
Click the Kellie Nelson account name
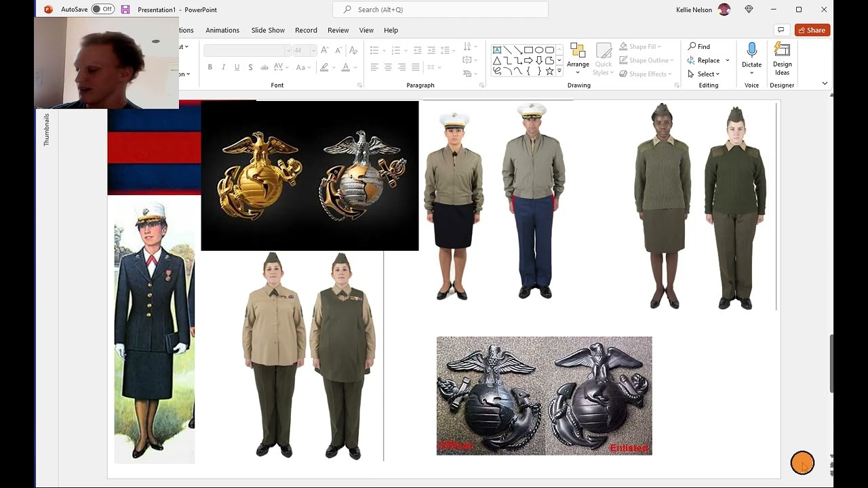click(x=694, y=9)
